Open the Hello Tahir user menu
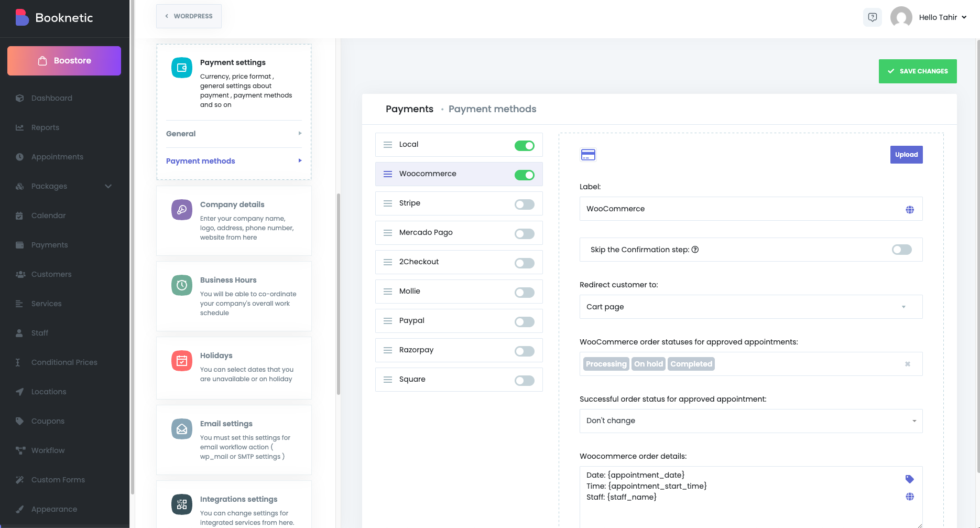 (x=943, y=17)
